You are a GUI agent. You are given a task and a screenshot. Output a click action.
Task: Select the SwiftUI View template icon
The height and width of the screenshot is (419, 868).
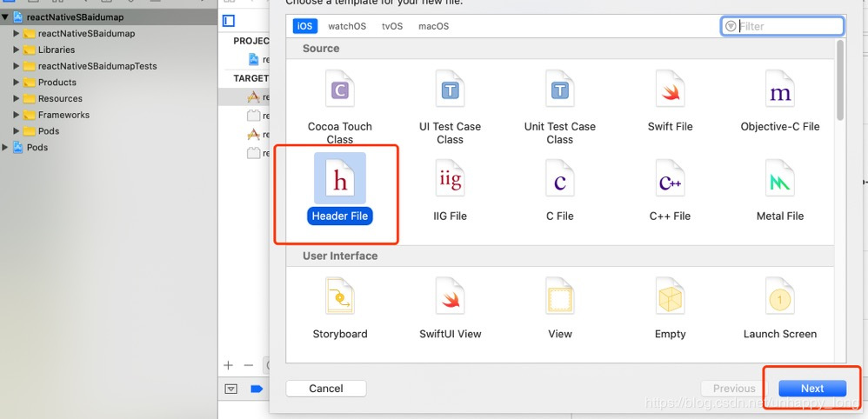(x=450, y=296)
